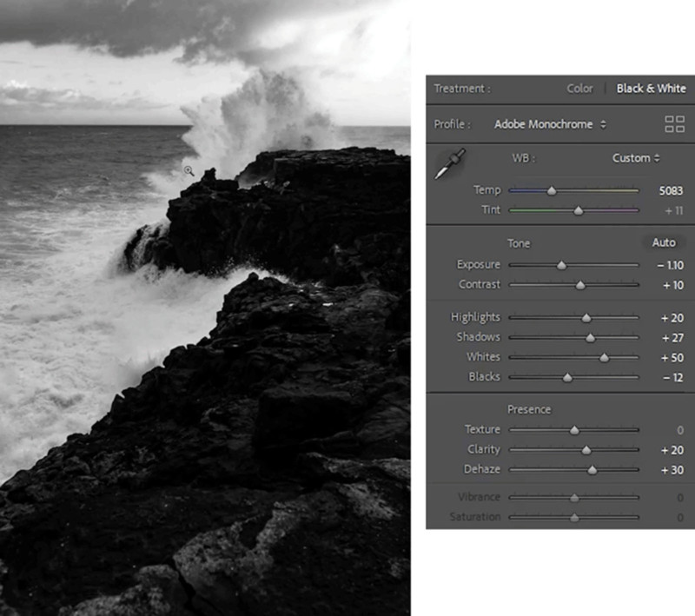Click the Highlights slider handle
The image size is (695, 616).
click(x=586, y=318)
